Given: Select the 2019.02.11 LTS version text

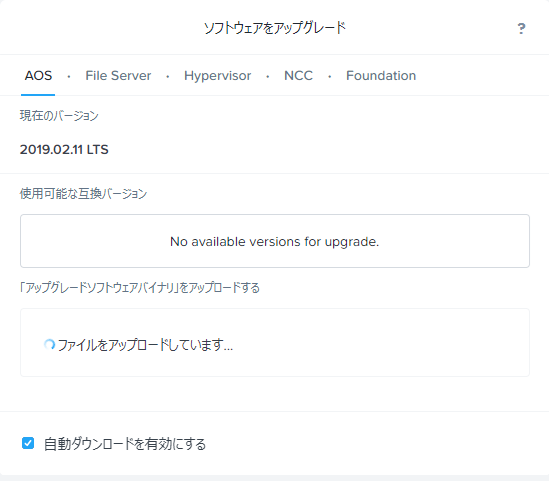Looking at the screenshot, I should click(64, 150).
